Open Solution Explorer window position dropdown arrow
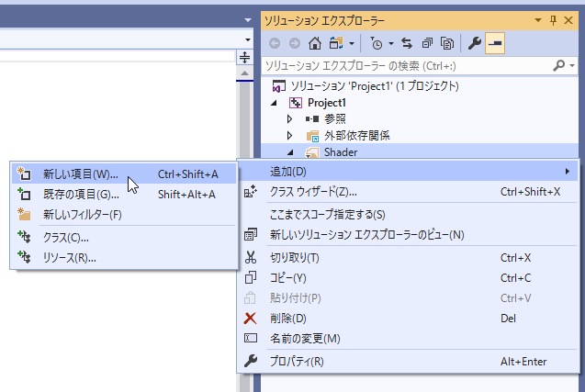 (x=538, y=20)
